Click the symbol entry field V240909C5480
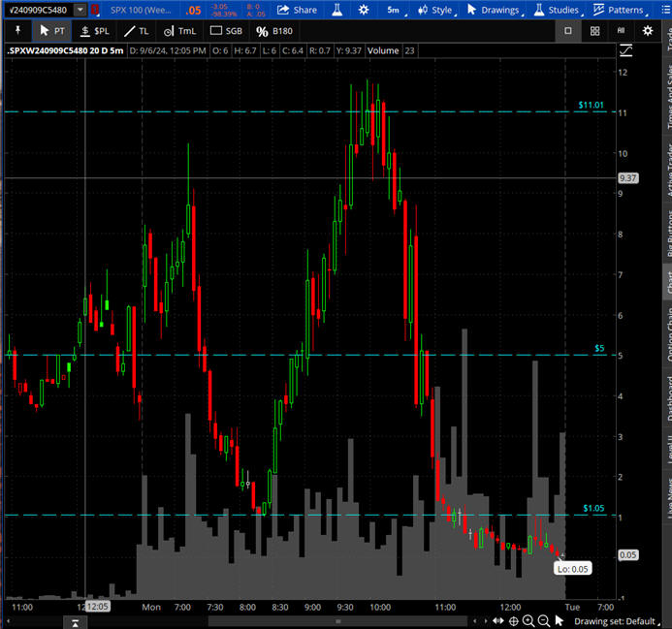Viewport: 672px width, 629px height. pyautogui.click(x=38, y=10)
